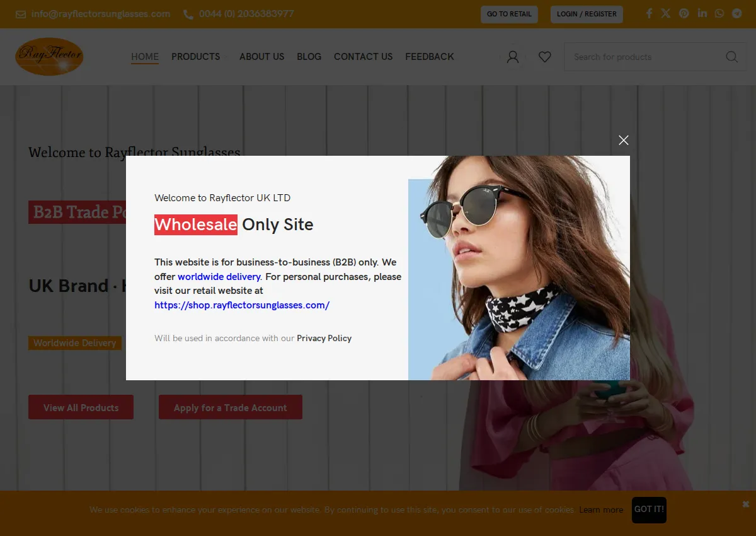Open the Telegram social icon
The image size is (756, 536).
[737, 13]
